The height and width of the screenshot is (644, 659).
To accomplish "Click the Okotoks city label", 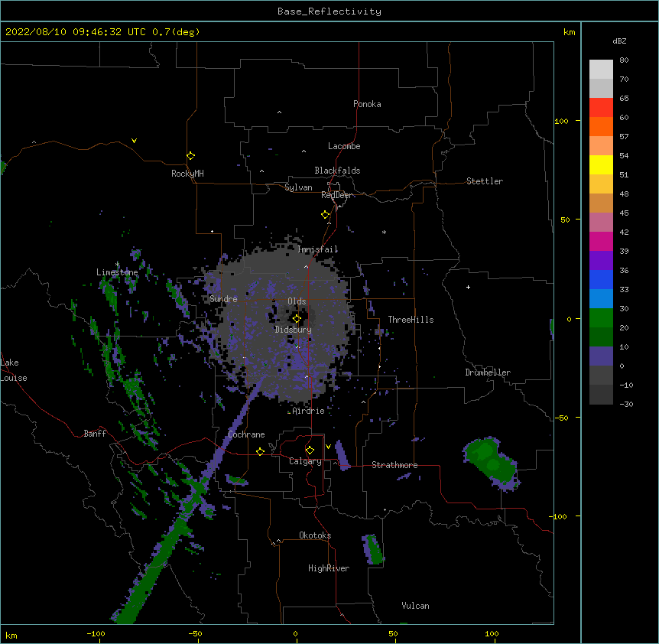I will click(x=315, y=535).
